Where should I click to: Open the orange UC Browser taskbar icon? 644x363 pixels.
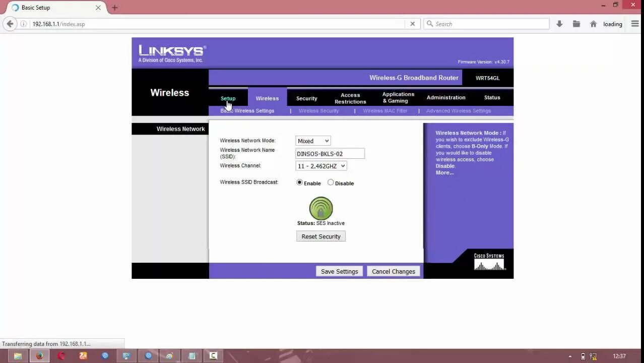[83, 356]
